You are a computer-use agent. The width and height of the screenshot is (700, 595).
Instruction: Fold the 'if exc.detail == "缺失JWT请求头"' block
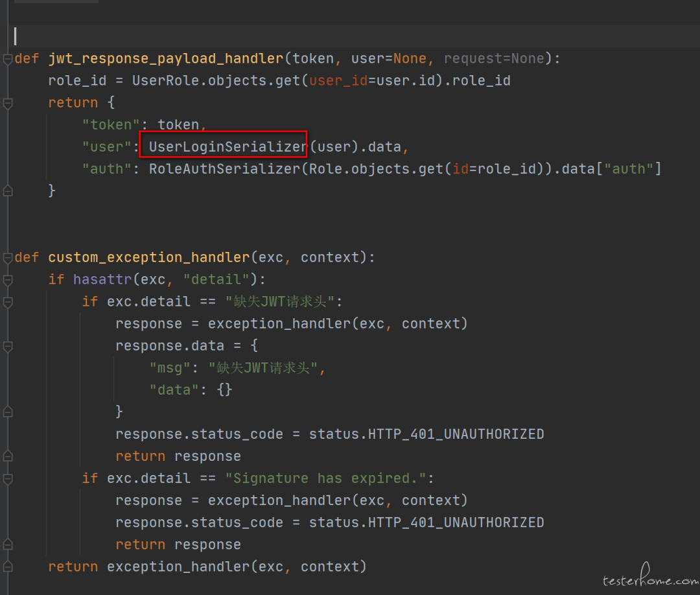click(8, 302)
